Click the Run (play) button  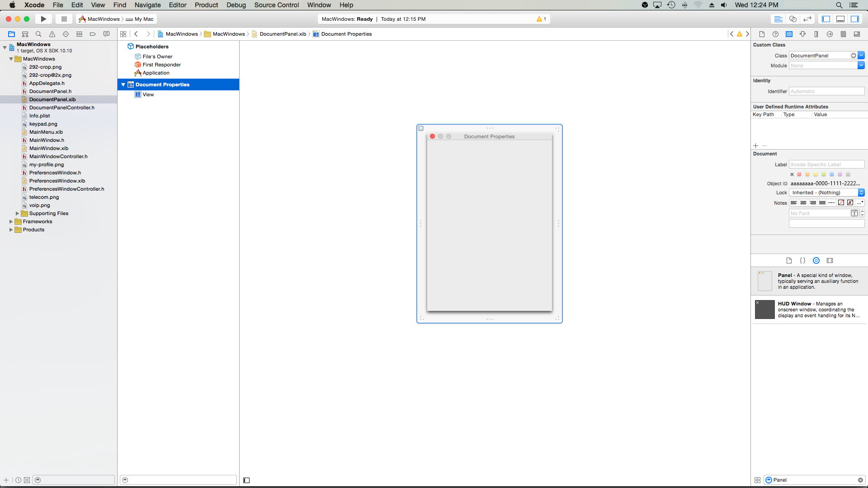[x=43, y=19]
